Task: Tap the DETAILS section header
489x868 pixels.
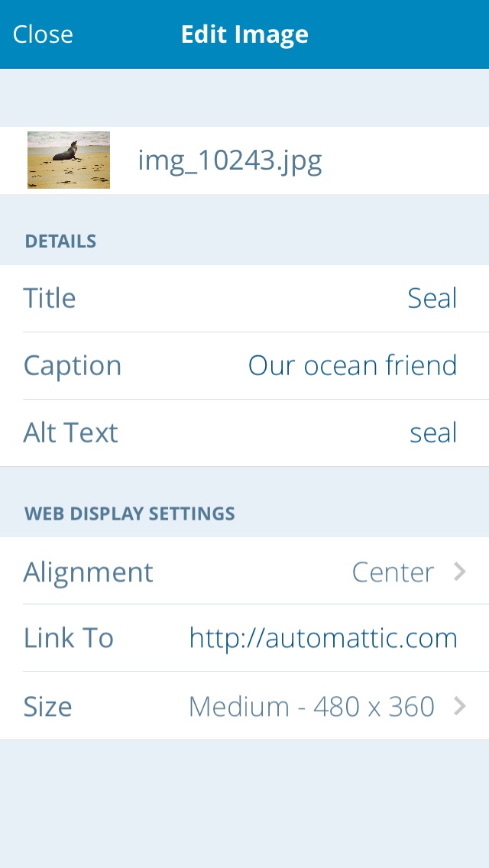Action: pos(60,241)
